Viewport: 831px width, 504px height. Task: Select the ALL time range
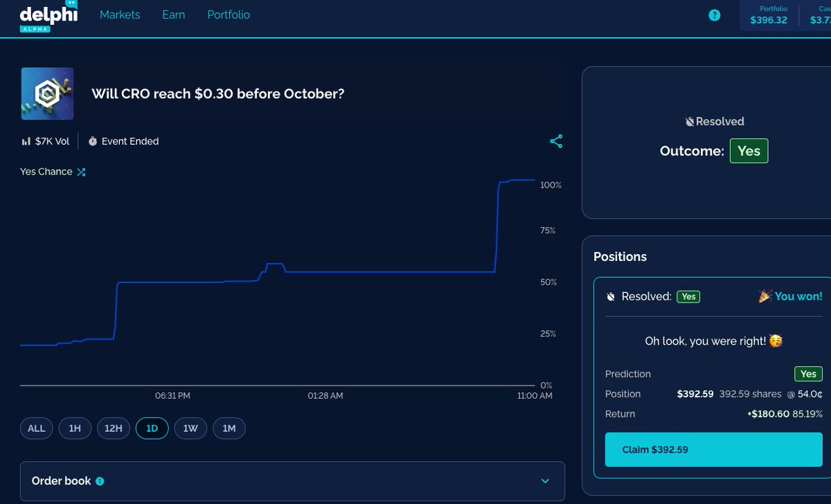(36, 429)
